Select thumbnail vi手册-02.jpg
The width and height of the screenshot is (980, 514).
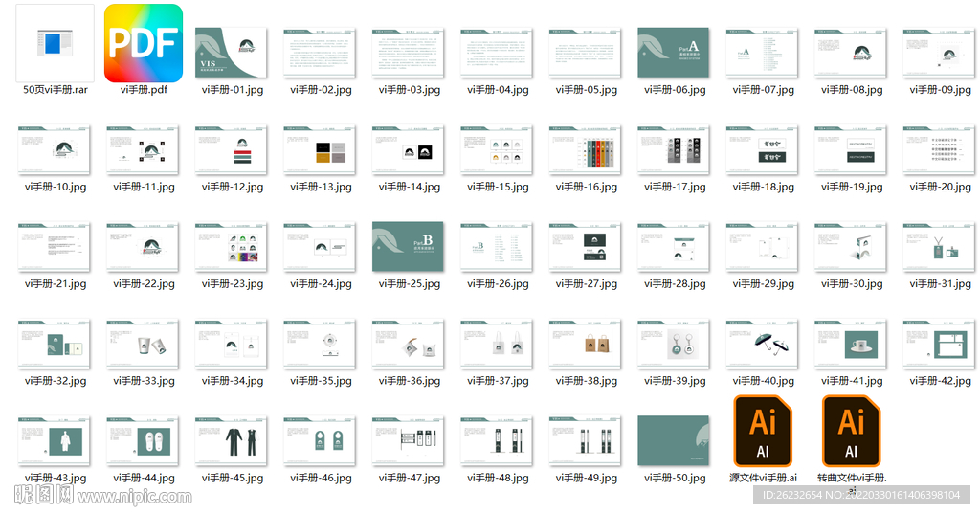[320, 54]
